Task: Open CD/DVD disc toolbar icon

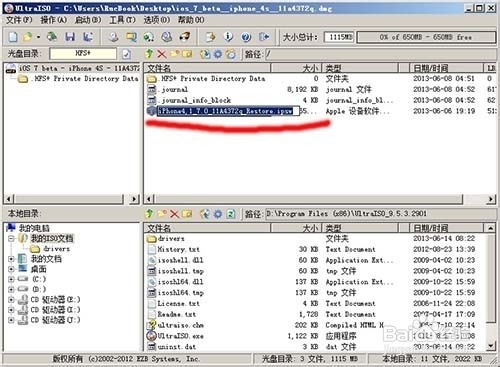Action: [x=52, y=37]
